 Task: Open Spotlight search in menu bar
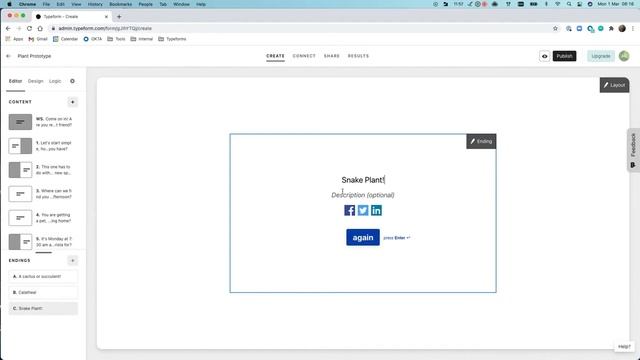(x=569, y=4)
